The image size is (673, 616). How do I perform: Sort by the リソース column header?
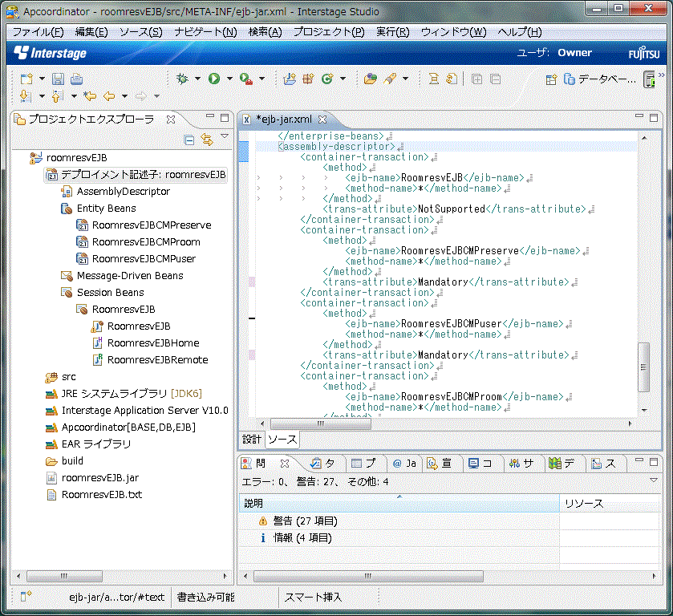click(x=610, y=503)
